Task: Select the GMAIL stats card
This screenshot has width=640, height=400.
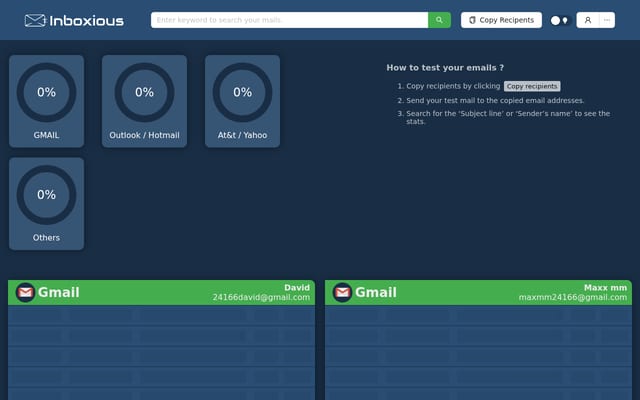Action: (x=47, y=101)
